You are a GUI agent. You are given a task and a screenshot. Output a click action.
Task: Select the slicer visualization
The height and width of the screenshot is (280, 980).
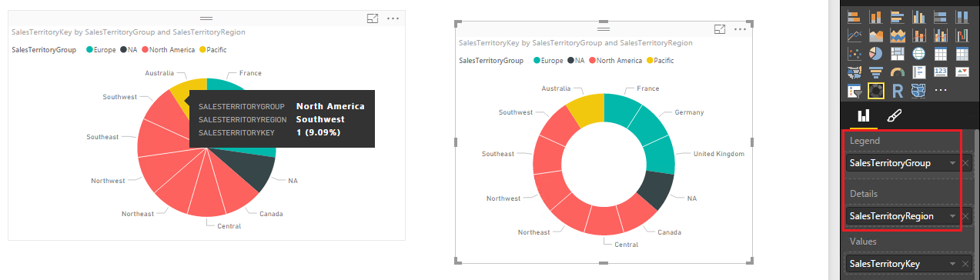pyautogui.click(x=854, y=91)
